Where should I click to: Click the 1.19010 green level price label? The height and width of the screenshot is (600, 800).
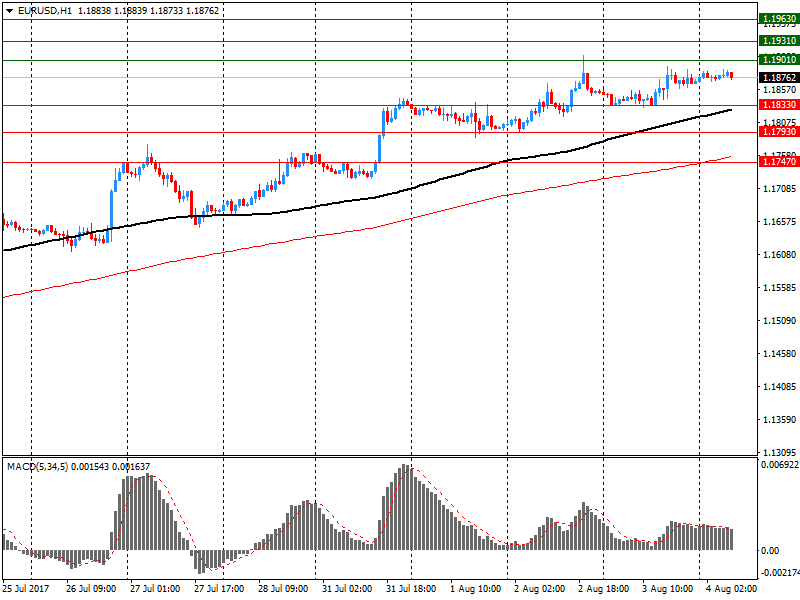point(779,60)
